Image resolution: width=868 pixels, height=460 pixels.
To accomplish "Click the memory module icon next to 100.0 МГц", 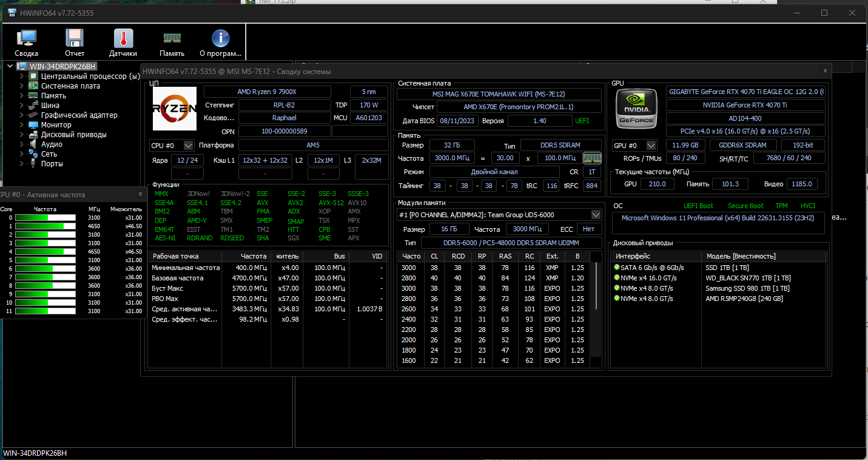I will click(x=592, y=158).
